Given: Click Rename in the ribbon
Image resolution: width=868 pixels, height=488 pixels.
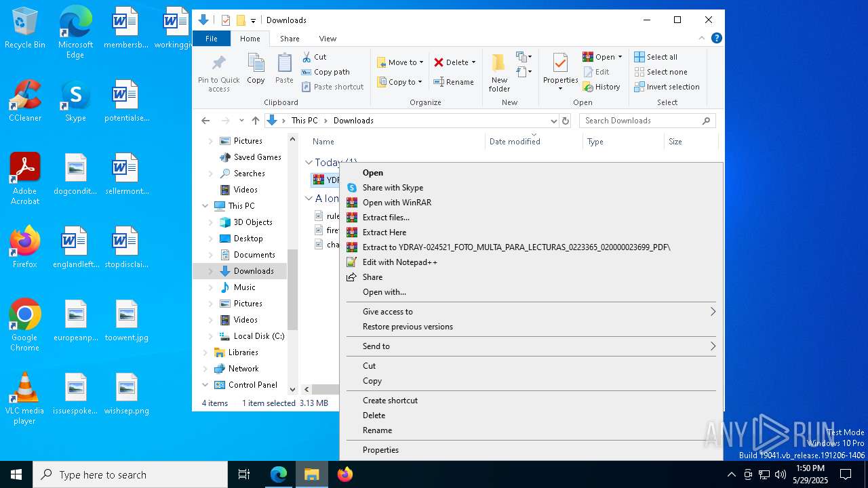Looking at the screenshot, I should point(454,82).
